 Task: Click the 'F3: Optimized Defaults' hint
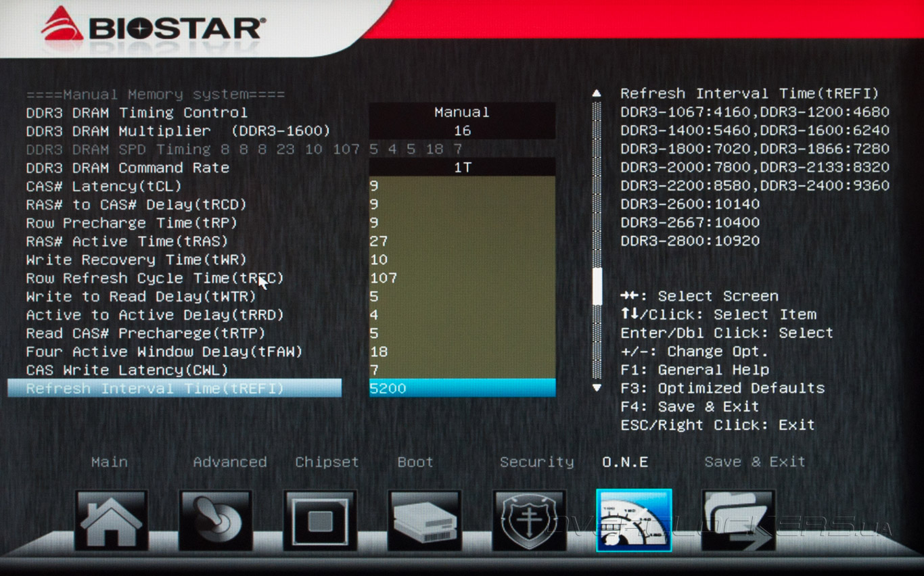pos(722,388)
